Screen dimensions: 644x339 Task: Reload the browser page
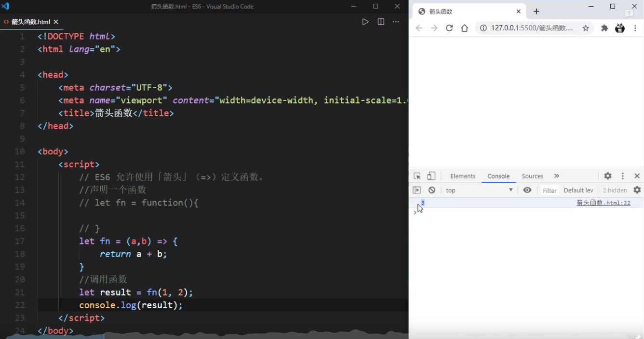coord(449,28)
